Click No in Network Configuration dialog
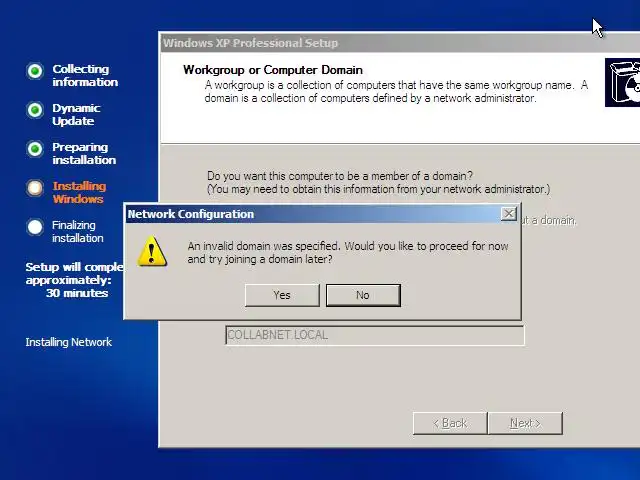640x480 pixels. pos(363,295)
